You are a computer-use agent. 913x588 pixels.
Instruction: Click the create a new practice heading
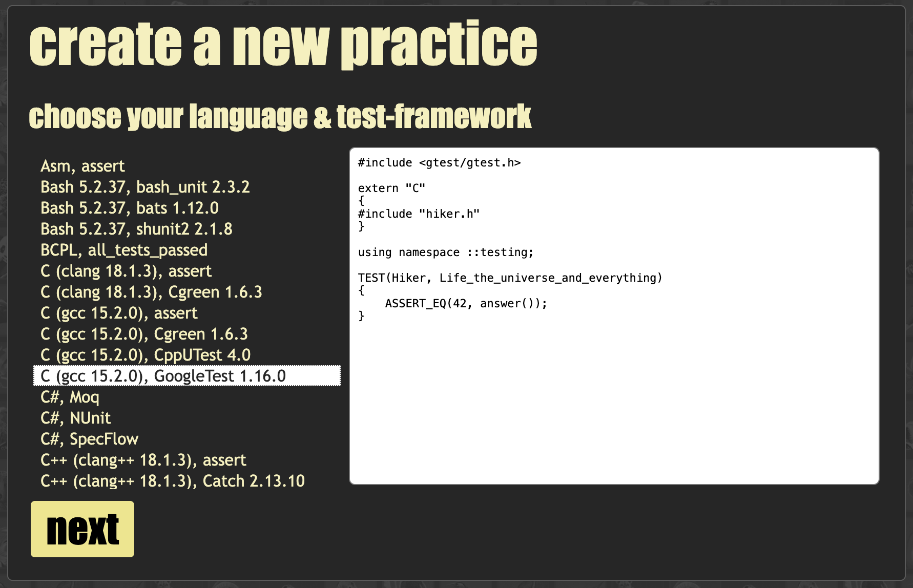coord(283,44)
